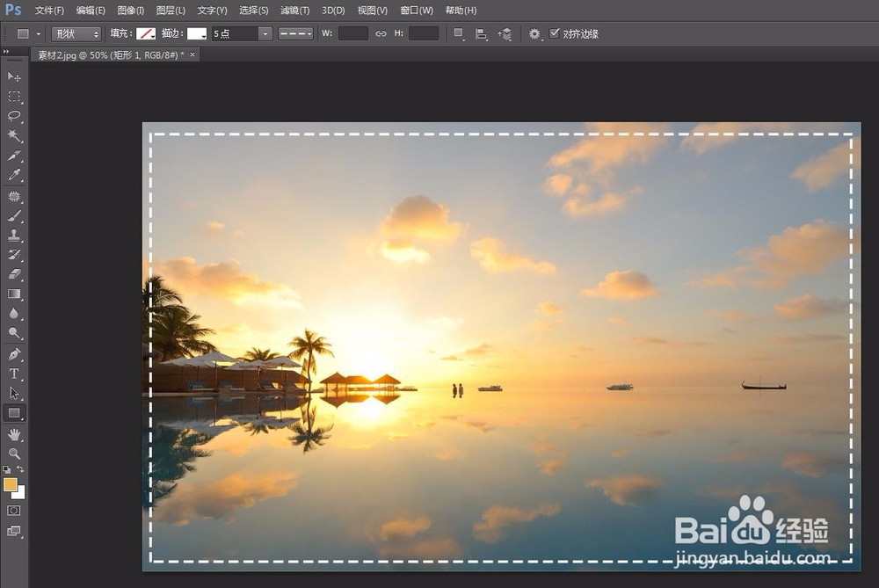
Task: Open the 文件(F) menu
Action: pyautogui.click(x=49, y=11)
